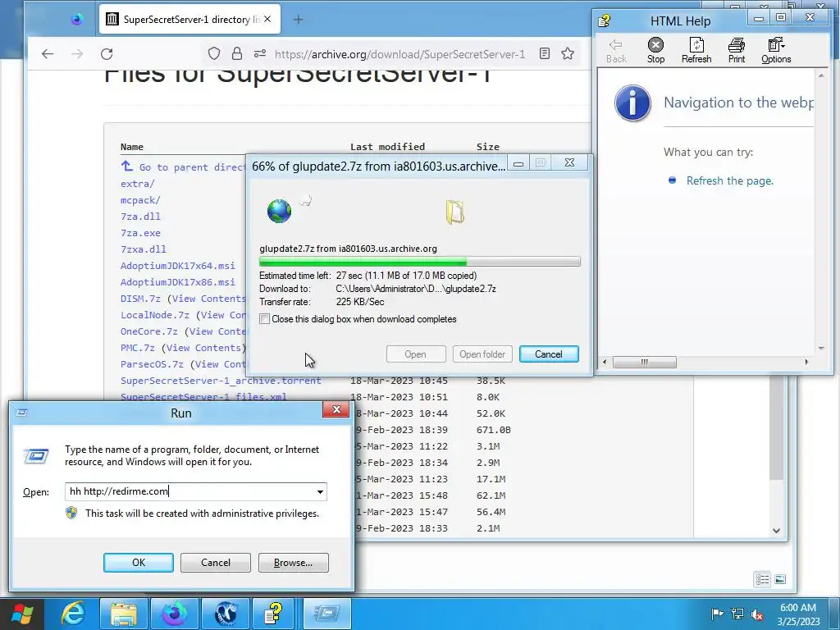Click the 'Refresh the page.' link
This screenshot has width=840, height=630.
click(x=729, y=180)
